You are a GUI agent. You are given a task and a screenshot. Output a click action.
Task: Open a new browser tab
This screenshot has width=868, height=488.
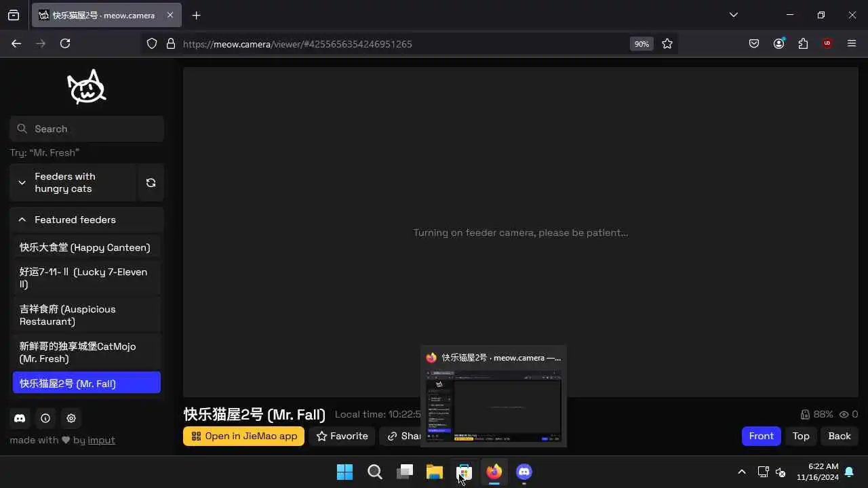(x=196, y=15)
